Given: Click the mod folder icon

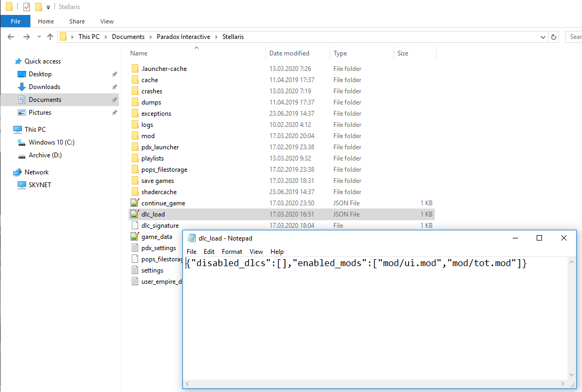Looking at the screenshot, I should (135, 136).
